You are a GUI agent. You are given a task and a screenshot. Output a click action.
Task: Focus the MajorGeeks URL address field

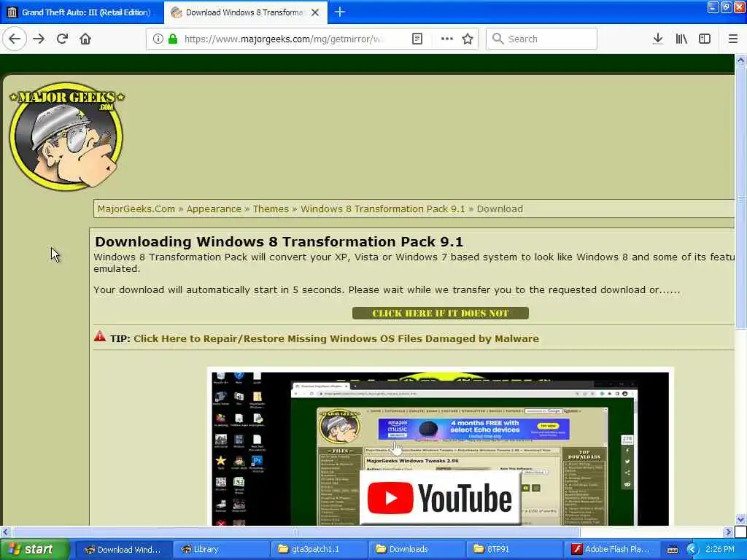pos(284,39)
